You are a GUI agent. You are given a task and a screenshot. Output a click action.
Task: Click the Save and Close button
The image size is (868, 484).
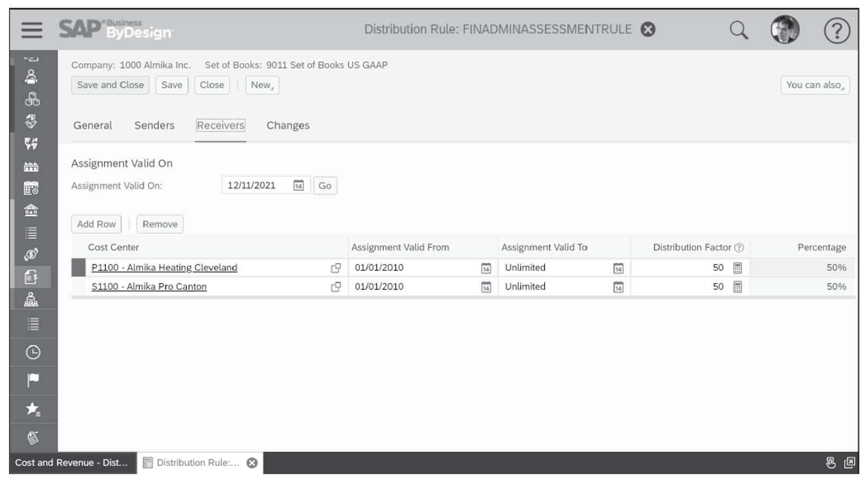coord(110,85)
